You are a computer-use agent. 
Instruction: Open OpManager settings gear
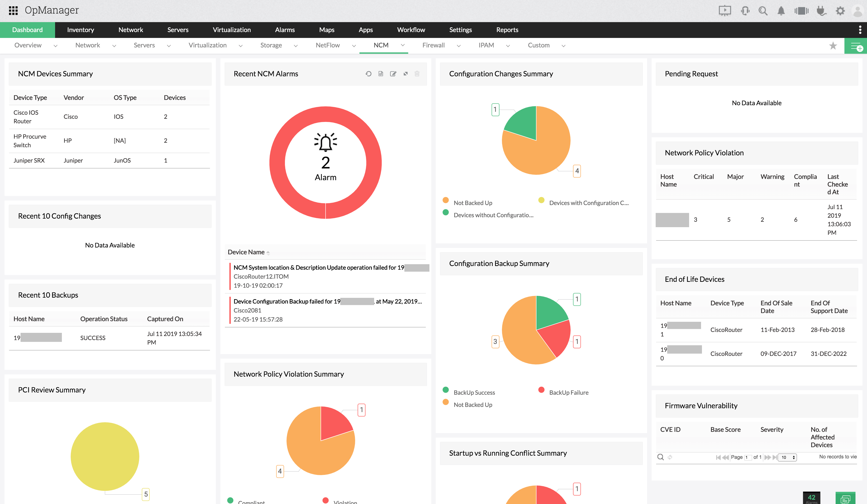point(840,11)
